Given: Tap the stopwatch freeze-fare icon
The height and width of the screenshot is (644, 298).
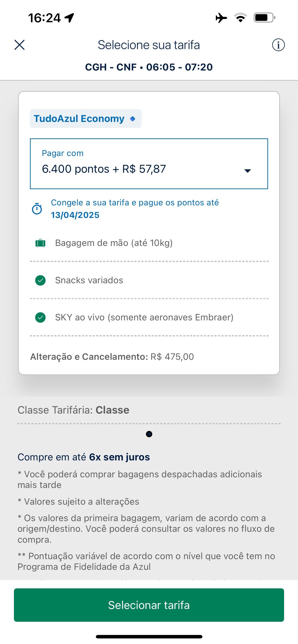Looking at the screenshot, I should (37, 208).
